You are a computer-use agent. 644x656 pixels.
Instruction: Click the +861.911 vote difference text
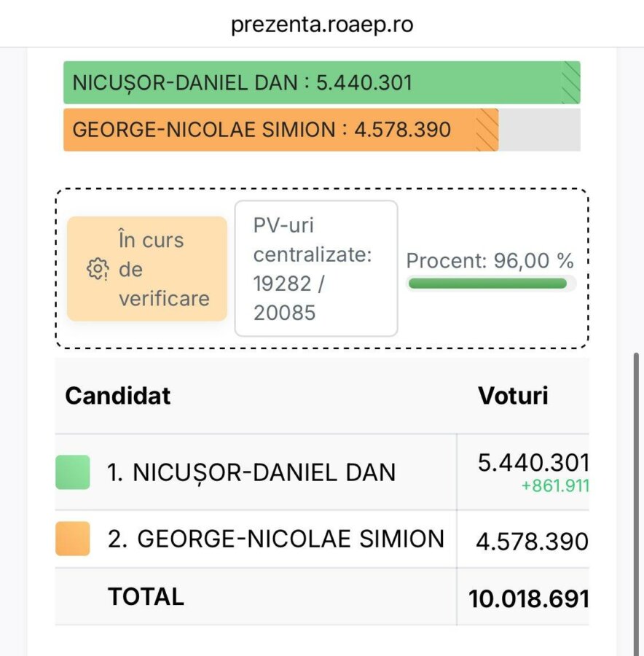pyautogui.click(x=555, y=485)
